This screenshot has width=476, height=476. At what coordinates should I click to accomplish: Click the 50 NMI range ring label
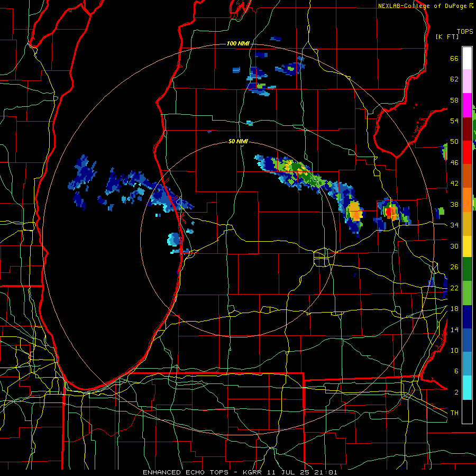(x=238, y=141)
